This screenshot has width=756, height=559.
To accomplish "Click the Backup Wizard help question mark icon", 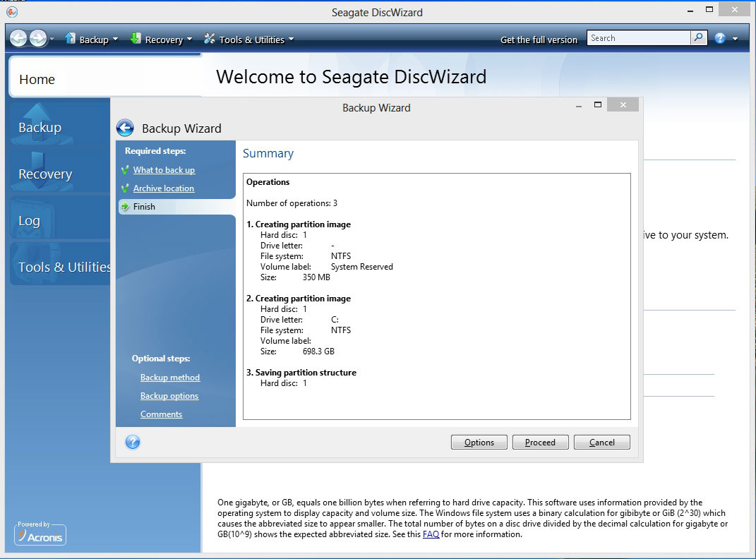I will coord(133,442).
